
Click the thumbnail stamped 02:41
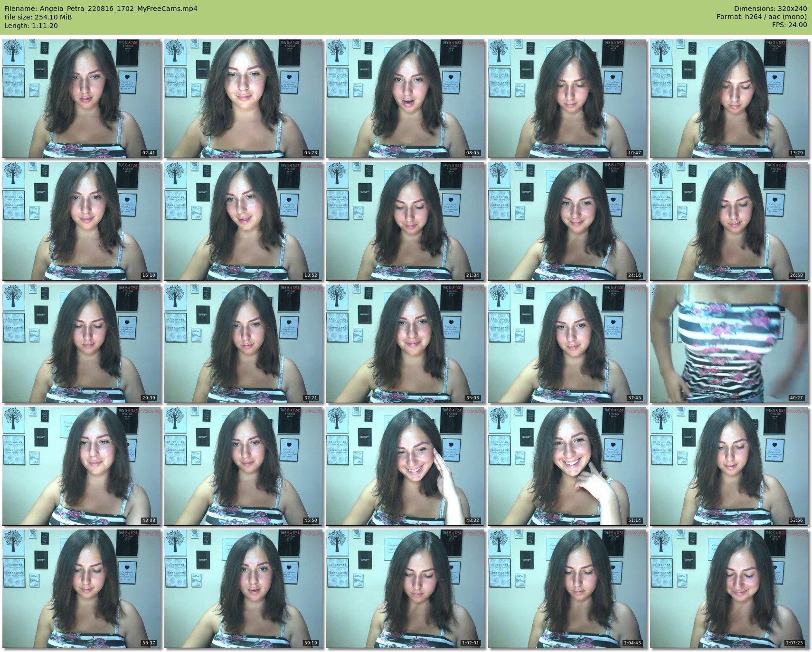click(x=82, y=98)
